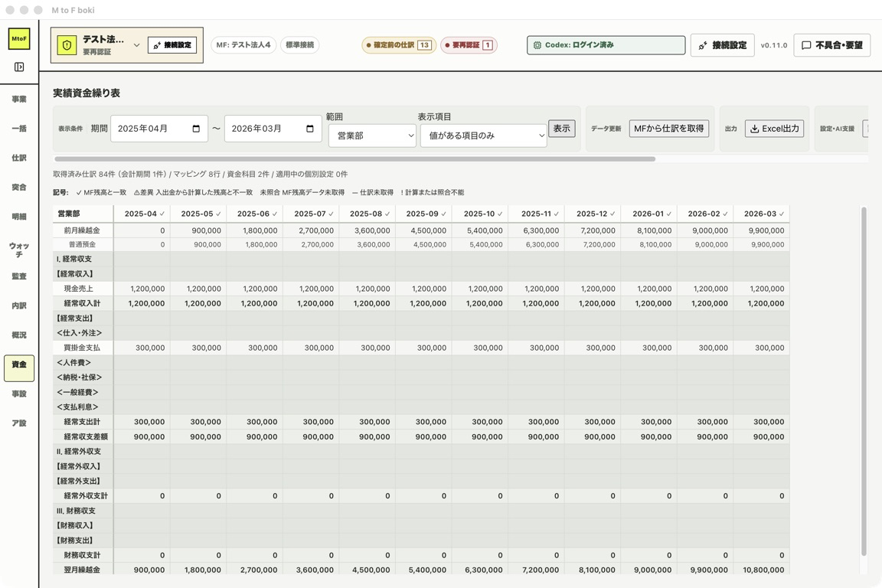Click the <納税・社保> row label
The width and height of the screenshot is (882, 588).
pyautogui.click(x=80, y=377)
